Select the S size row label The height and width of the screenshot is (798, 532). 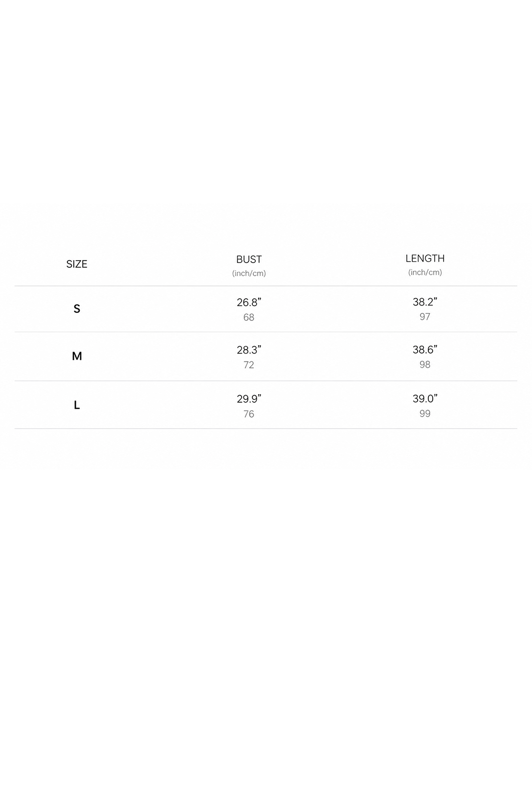coord(77,309)
